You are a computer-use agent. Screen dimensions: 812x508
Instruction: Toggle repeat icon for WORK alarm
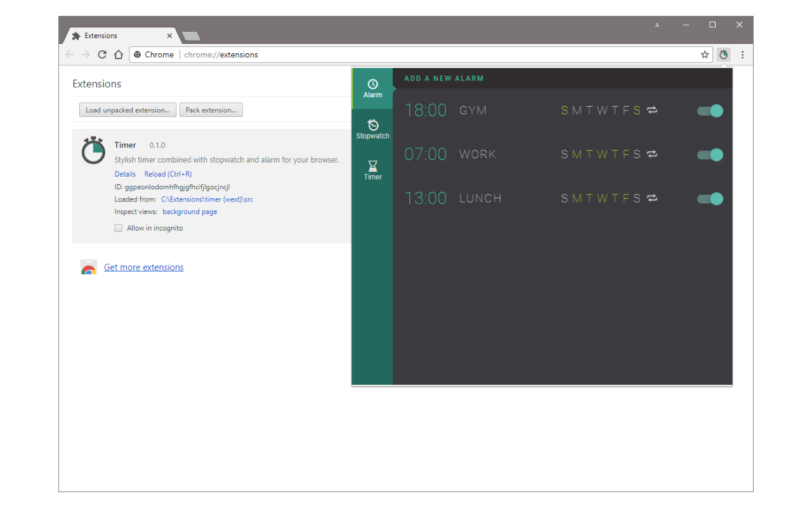(x=652, y=154)
